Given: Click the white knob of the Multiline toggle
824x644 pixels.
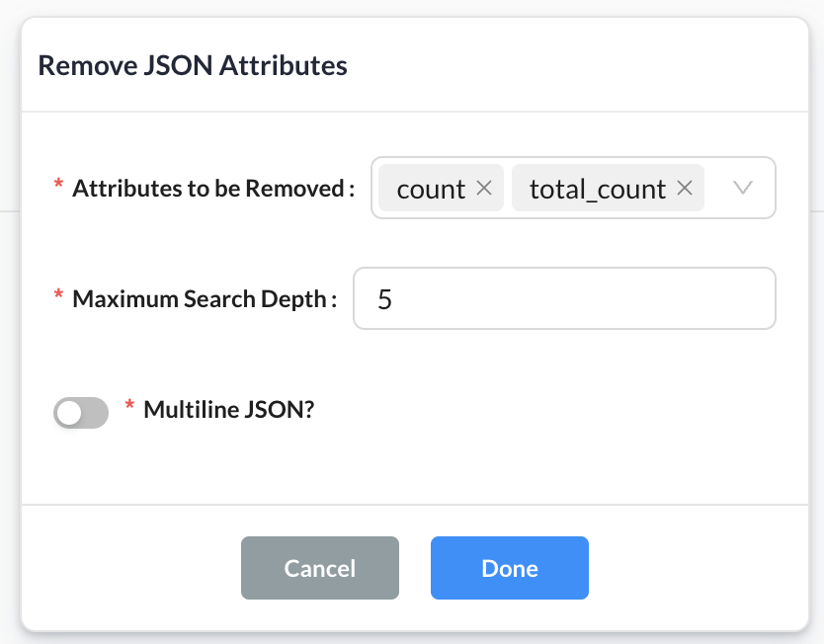Looking at the screenshot, I should 69,413.
